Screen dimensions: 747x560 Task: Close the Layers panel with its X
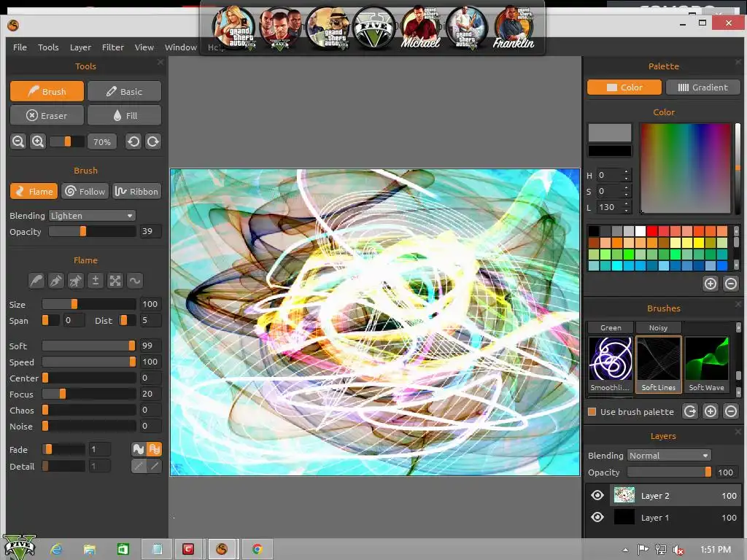pyautogui.click(x=738, y=432)
